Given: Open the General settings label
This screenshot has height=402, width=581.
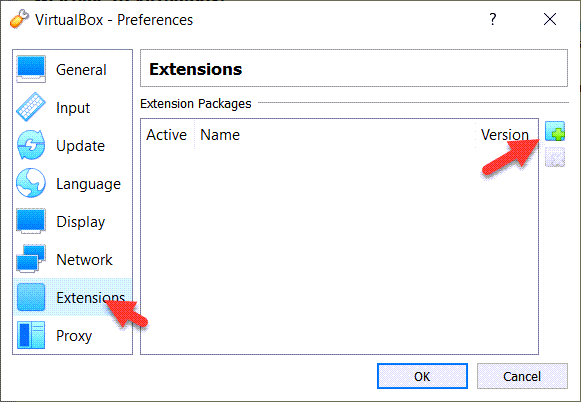Looking at the screenshot, I should click(x=81, y=70).
